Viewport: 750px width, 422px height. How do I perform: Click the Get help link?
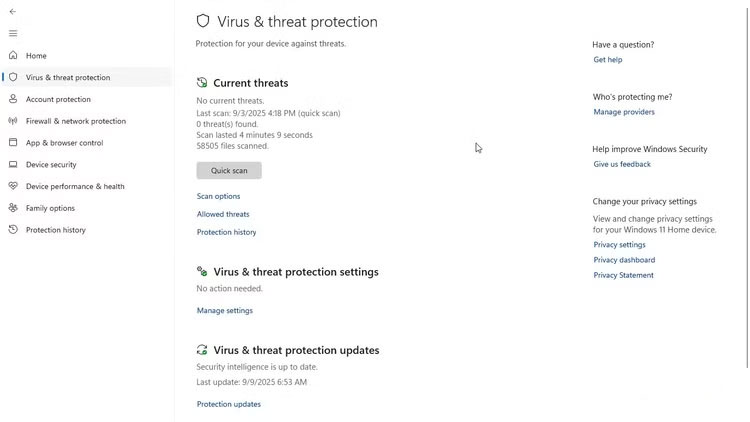click(608, 60)
